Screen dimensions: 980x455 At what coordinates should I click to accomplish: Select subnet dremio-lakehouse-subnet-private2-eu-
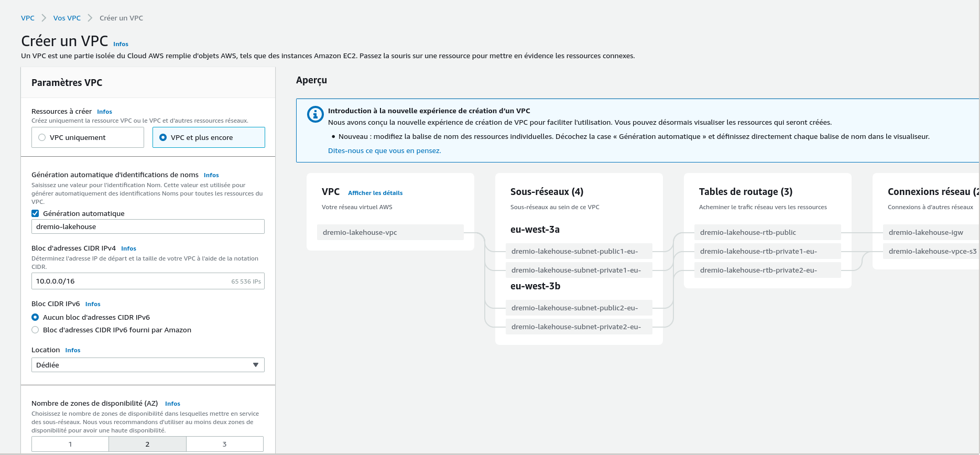(x=579, y=327)
